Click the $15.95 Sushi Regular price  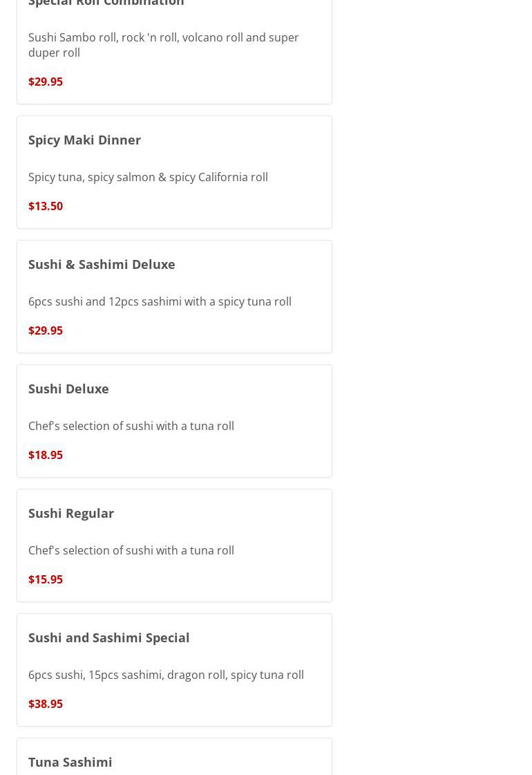tap(46, 579)
